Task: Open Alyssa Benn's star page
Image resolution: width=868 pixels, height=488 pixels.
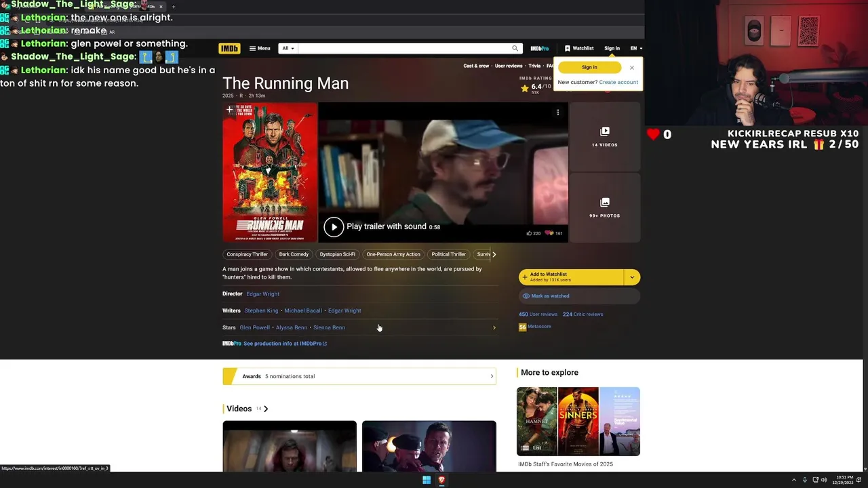Action: (x=292, y=327)
